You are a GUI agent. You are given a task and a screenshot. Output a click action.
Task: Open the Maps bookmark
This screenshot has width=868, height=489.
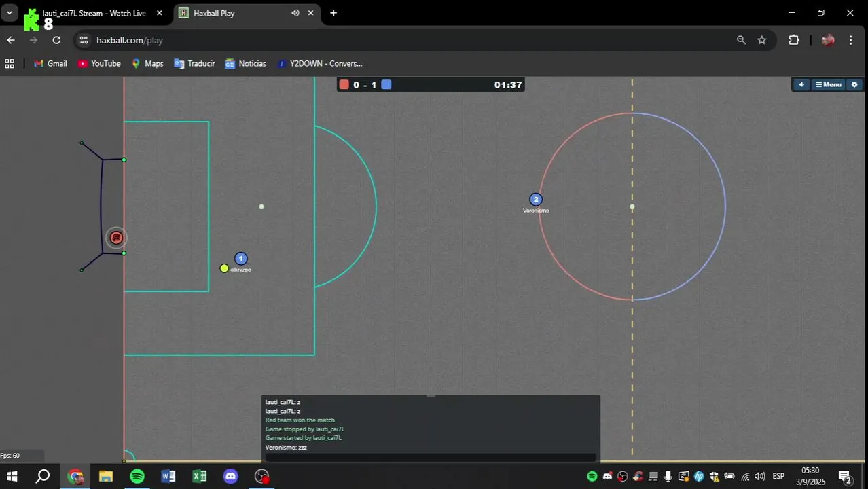147,63
